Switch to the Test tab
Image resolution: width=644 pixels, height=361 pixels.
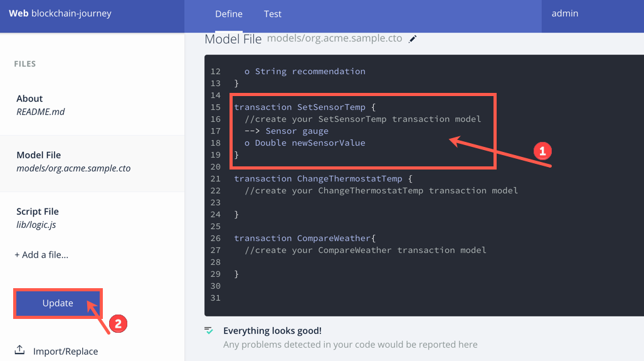pos(272,14)
